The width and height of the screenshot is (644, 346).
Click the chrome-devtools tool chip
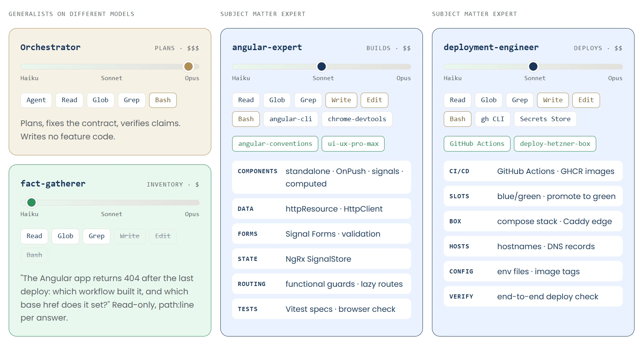[x=357, y=119]
